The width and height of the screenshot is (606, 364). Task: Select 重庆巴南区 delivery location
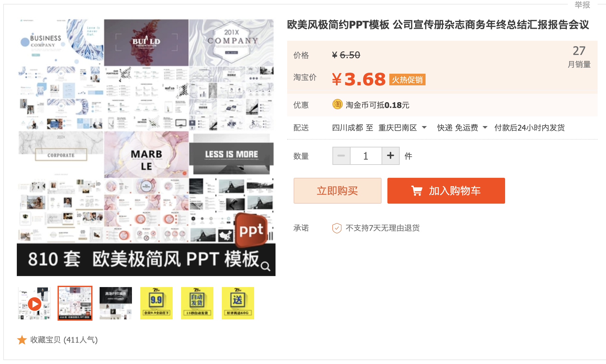pyautogui.click(x=398, y=128)
